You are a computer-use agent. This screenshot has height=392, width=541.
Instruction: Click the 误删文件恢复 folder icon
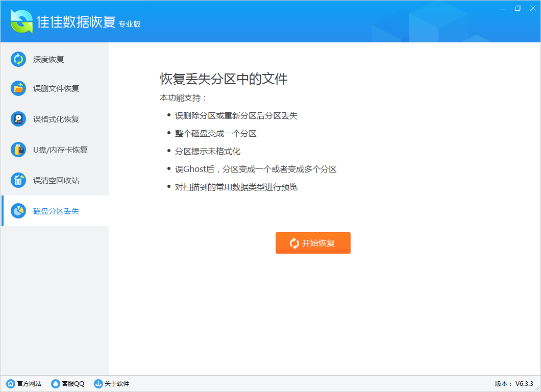(x=17, y=88)
